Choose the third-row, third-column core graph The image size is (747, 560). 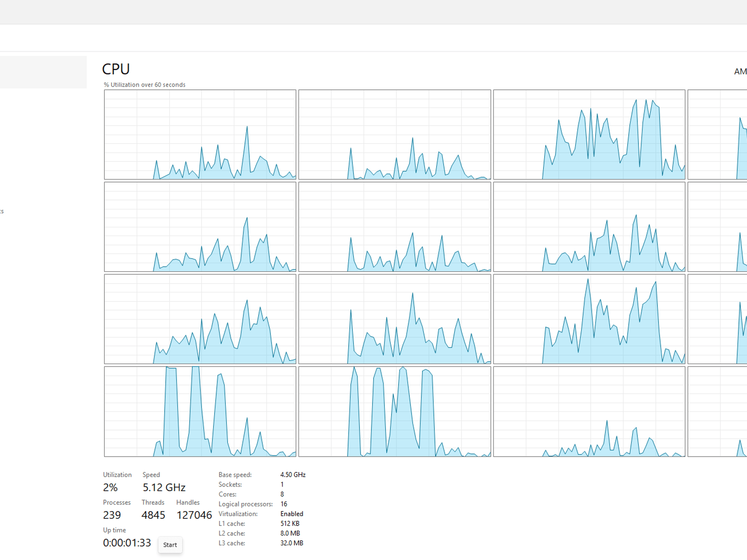coord(589,319)
